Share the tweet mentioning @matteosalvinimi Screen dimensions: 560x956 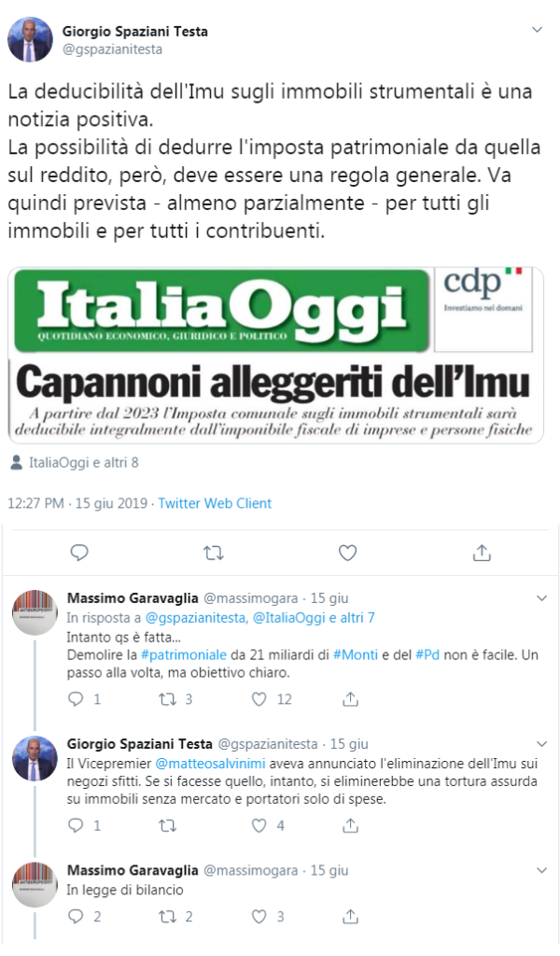(x=350, y=825)
